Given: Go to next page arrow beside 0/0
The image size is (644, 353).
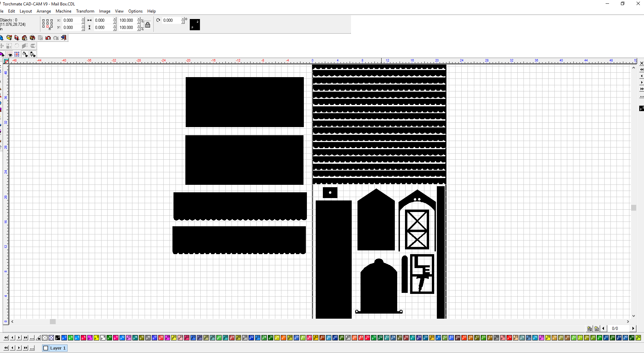Looking at the screenshot, I should click(633, 328).
